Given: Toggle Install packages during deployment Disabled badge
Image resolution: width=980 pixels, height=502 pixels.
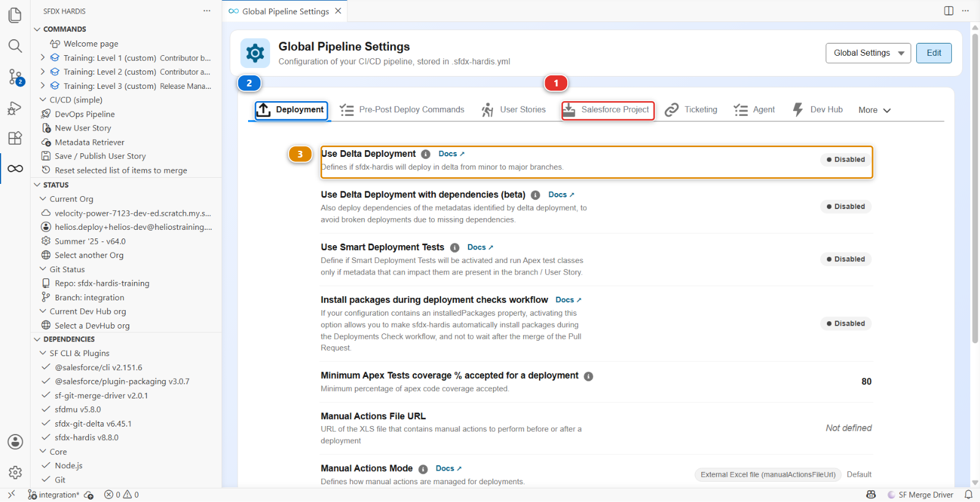Looking at the screenshot, I should 846,324.
